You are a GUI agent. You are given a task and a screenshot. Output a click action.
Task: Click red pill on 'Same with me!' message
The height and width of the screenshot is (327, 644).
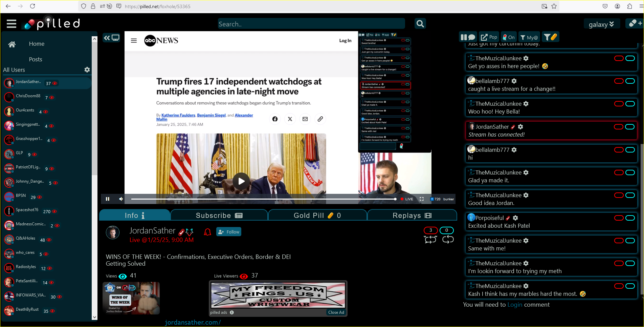[619, 241]
